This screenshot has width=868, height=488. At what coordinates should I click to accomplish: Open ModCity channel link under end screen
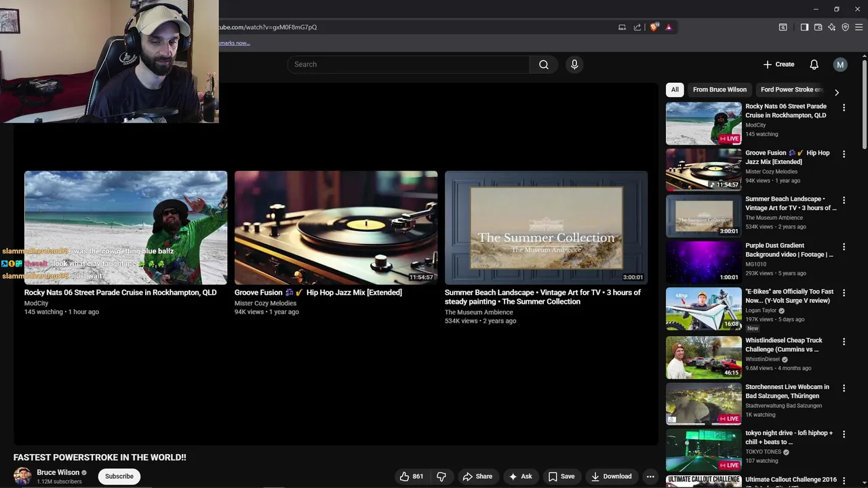pos(37,304)
